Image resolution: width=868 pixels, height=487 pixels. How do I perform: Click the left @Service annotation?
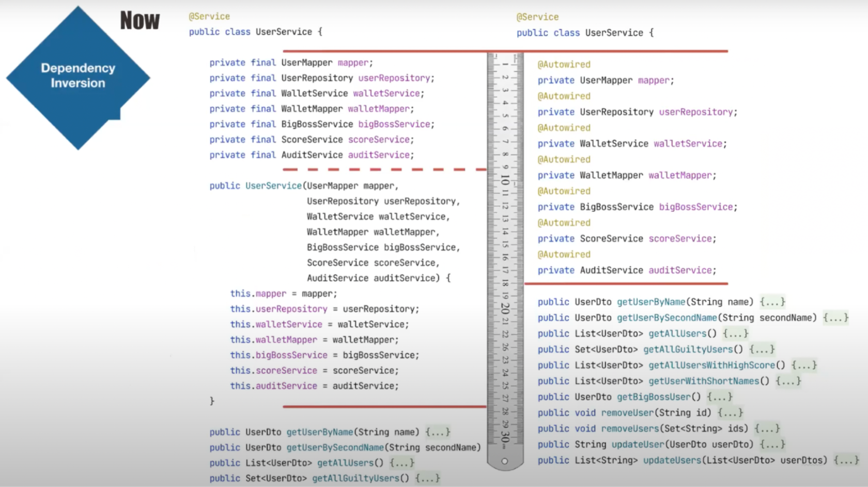[209, 17]
